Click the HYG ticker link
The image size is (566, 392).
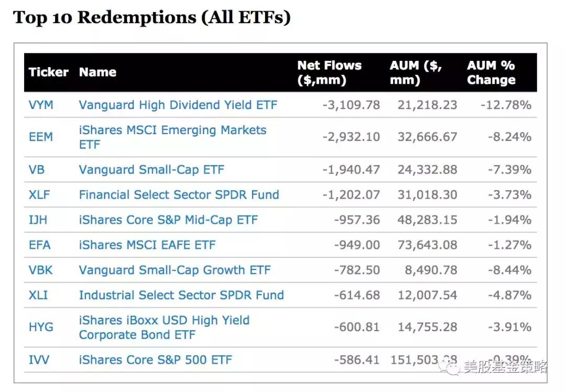(x=41, y=327)
